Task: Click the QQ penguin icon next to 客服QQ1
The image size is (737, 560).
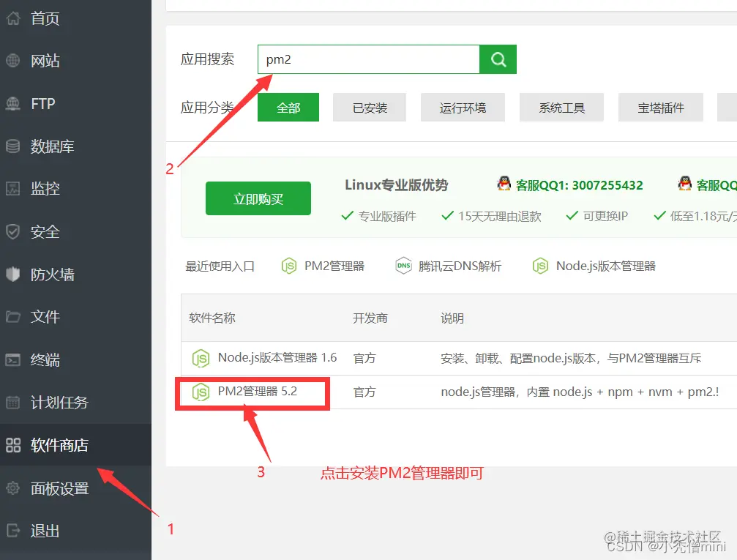Action: (504, 184)
